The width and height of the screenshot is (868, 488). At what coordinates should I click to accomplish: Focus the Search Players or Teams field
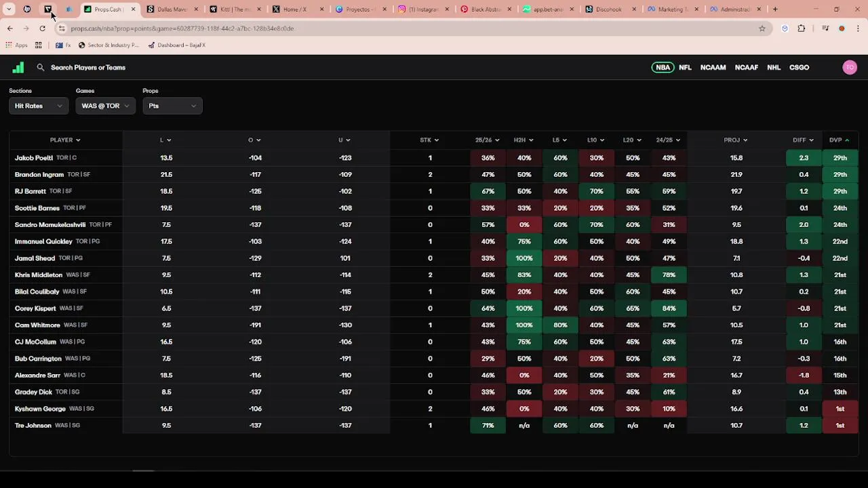pyautogui.click(x=88, y=67)
